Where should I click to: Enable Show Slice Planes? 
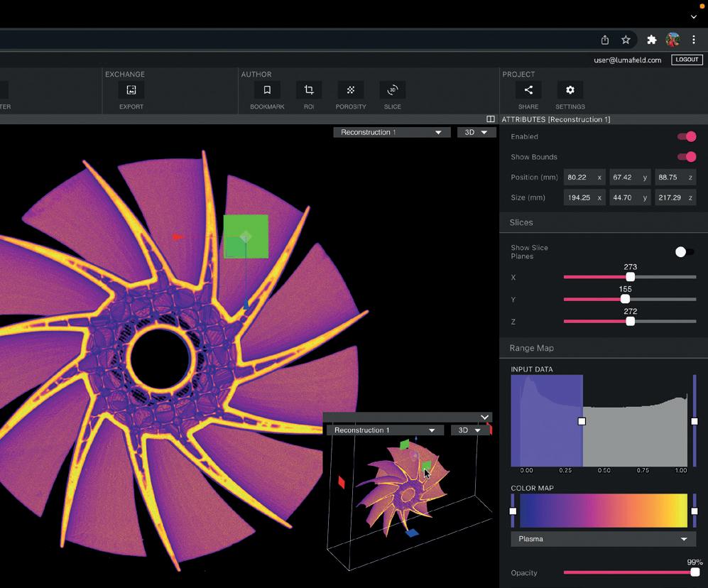coord(685,251)
